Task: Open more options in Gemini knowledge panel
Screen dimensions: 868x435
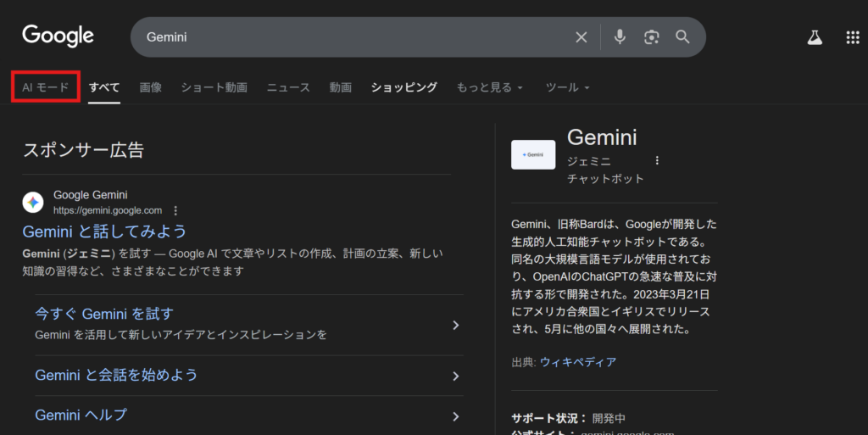Action: click(656, 160)
